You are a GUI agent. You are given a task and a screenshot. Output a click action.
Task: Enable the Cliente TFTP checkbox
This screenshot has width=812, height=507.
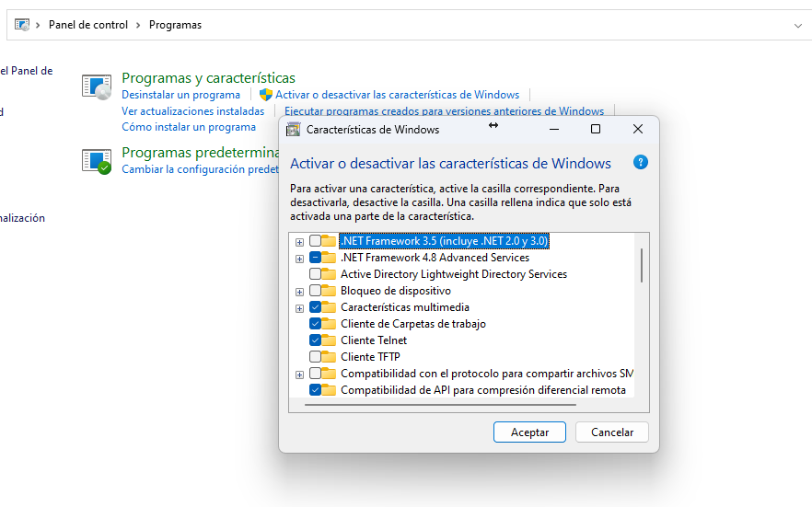click(x=315, y=356)
